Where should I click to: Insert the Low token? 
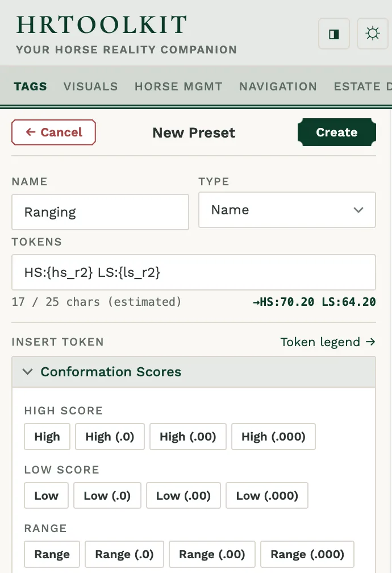coord(47,496)
